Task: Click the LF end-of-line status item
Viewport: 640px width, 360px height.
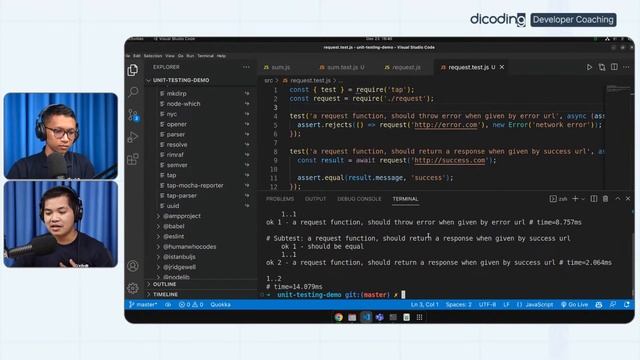Action: (506, 305)
